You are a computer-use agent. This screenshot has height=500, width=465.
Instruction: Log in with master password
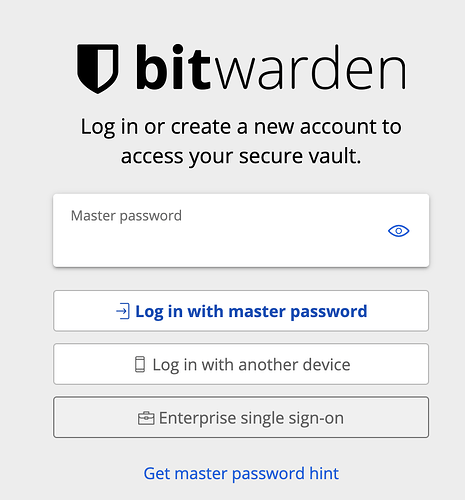241,311
